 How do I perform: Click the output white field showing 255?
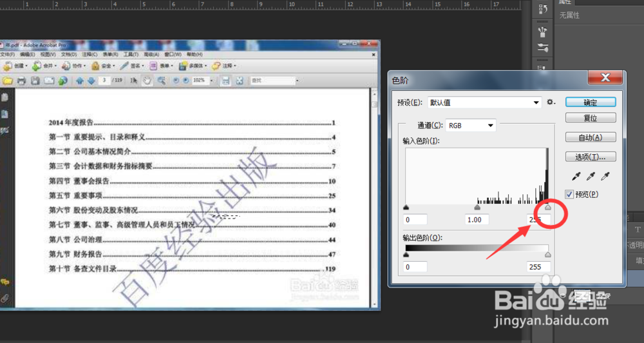click(539, 267)
